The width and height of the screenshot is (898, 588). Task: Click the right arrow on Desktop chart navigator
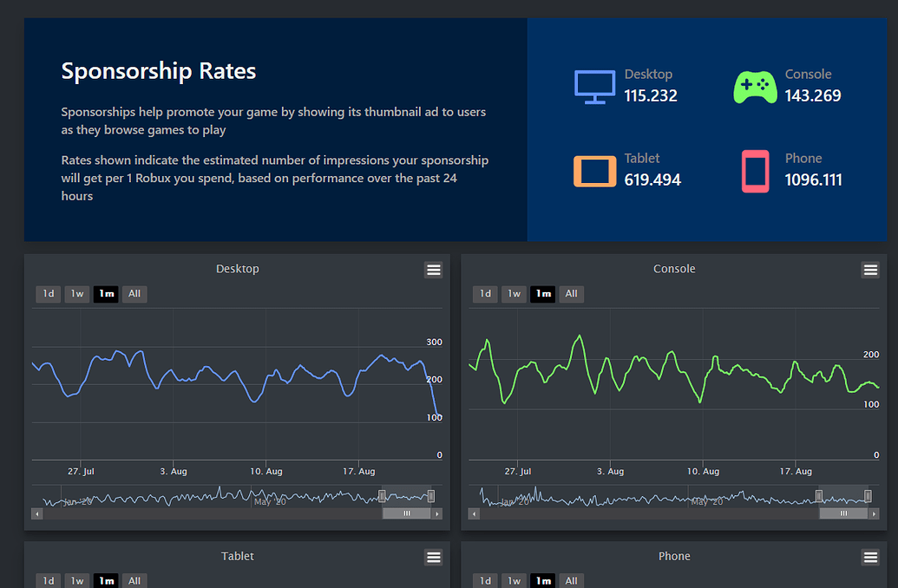coord(438,513)
